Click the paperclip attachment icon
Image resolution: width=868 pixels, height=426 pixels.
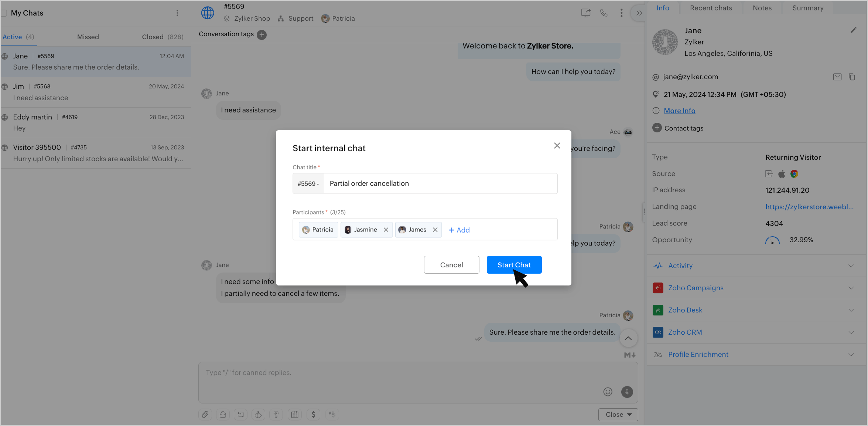205,415
